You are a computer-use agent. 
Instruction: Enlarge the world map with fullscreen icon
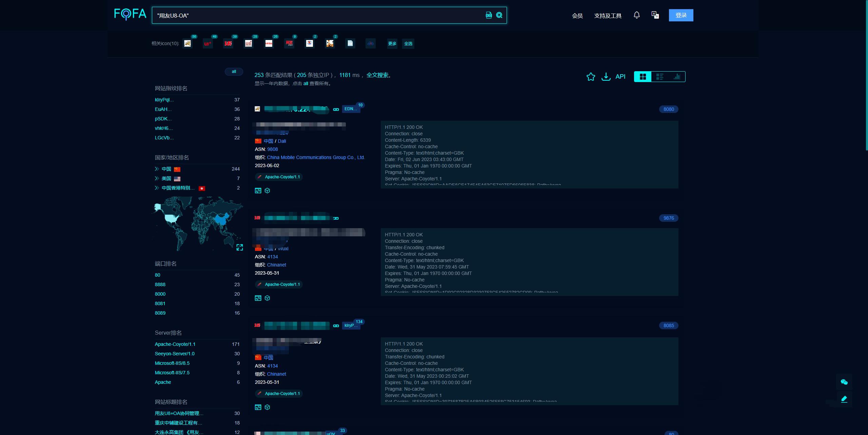tap(240, 248)
